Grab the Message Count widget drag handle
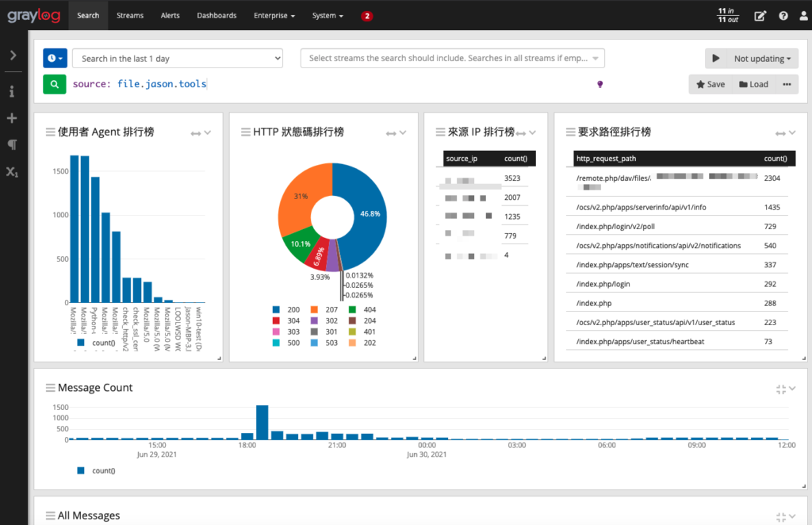812x525 pixels. 50,388
